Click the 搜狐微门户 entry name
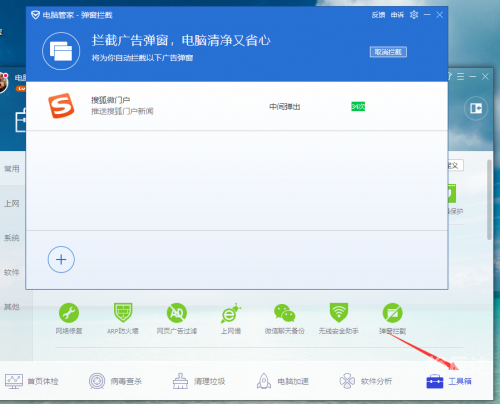 (111, 100)
